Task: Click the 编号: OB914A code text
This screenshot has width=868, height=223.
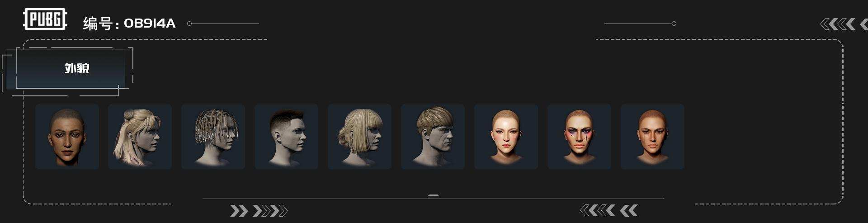Action: pyautogui.click(x=129, y=24)
